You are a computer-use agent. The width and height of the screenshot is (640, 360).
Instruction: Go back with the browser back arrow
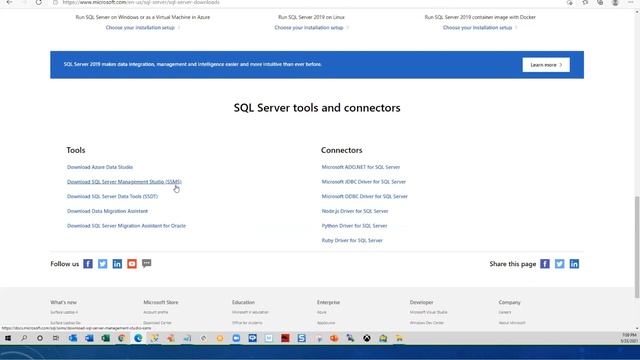click(x=9, y=2)
